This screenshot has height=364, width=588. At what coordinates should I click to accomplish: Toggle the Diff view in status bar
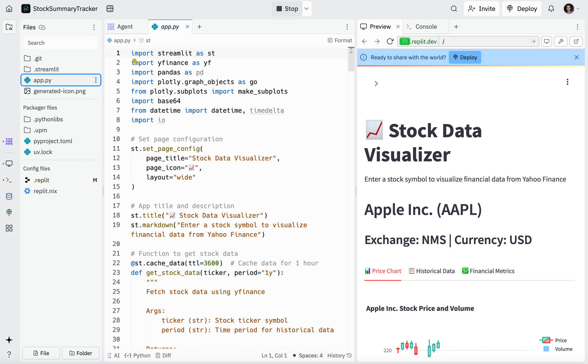click(163, 355)
